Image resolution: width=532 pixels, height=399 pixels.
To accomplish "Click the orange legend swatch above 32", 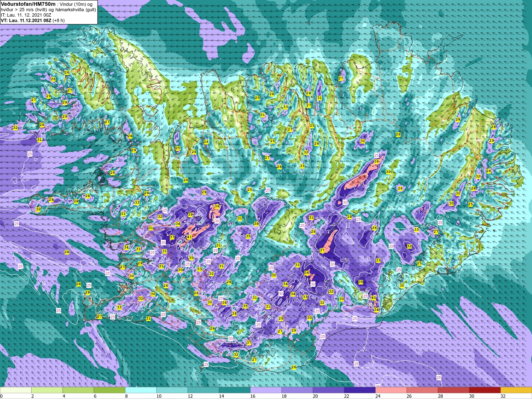I will click(x=516, y=390).
